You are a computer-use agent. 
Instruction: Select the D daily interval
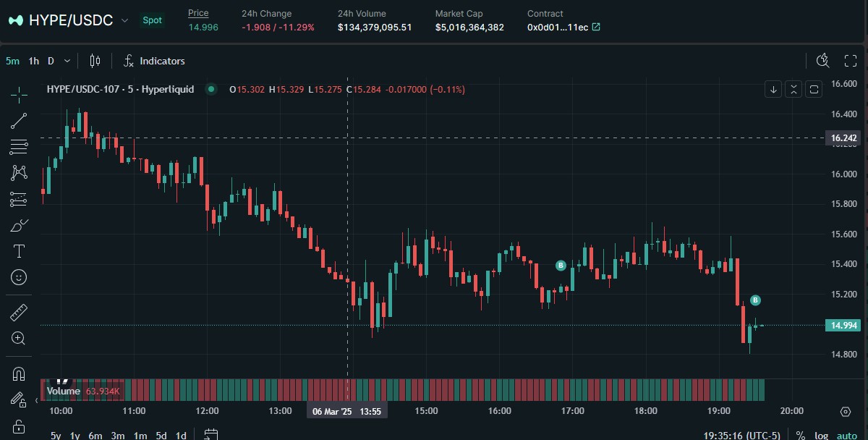tap(51, 61)
